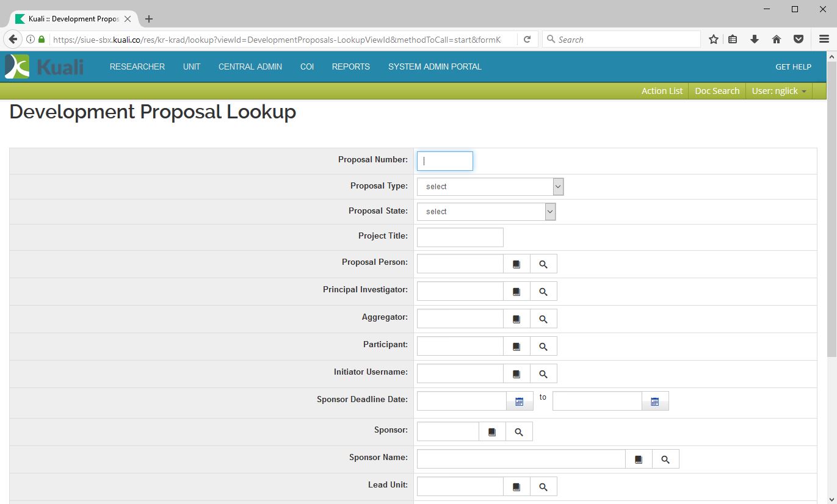Open calendar picker for Sponsor Deadline end date

pos(655,401)
